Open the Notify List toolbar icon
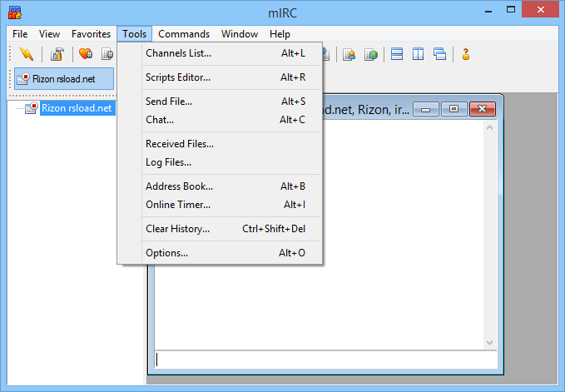Viewport: 565px width, 392px height. click(349, 54)
